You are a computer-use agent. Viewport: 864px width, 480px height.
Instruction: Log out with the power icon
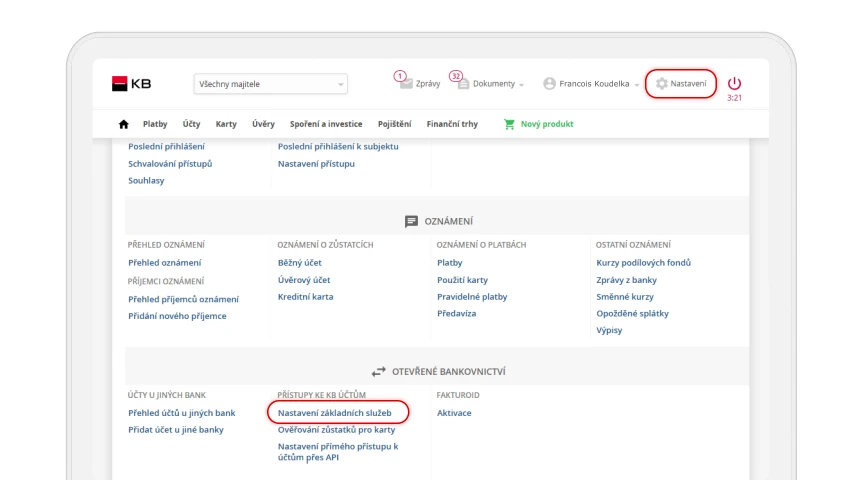pos(734,83)
